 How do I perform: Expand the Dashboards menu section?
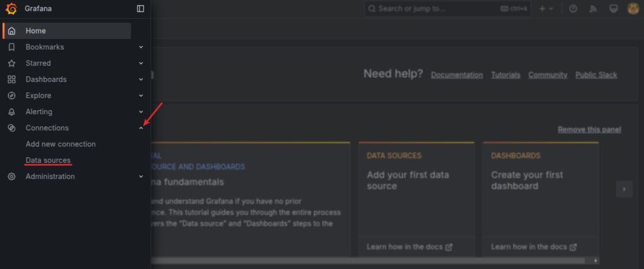(x=141, y=80)
